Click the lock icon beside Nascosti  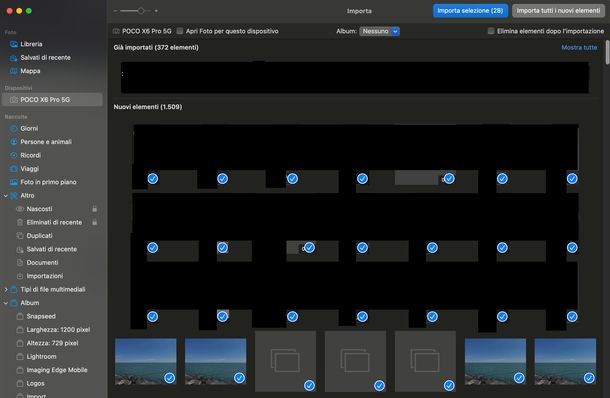tap(95, 209)
